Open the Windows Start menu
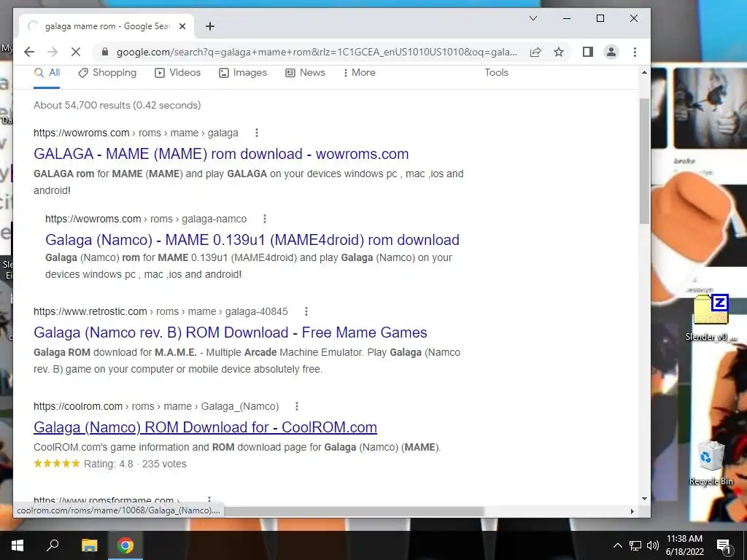The height and width of the screenshot is (560, 747). pyautogui.click(x=18, y=545)
